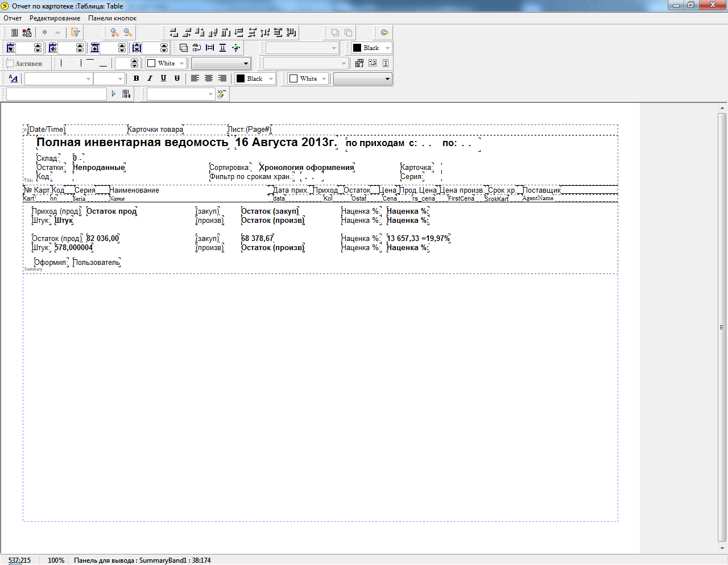
Task: Click the boxed down-arrow icon in third toolbar row
Action: [x=386, y=63]
